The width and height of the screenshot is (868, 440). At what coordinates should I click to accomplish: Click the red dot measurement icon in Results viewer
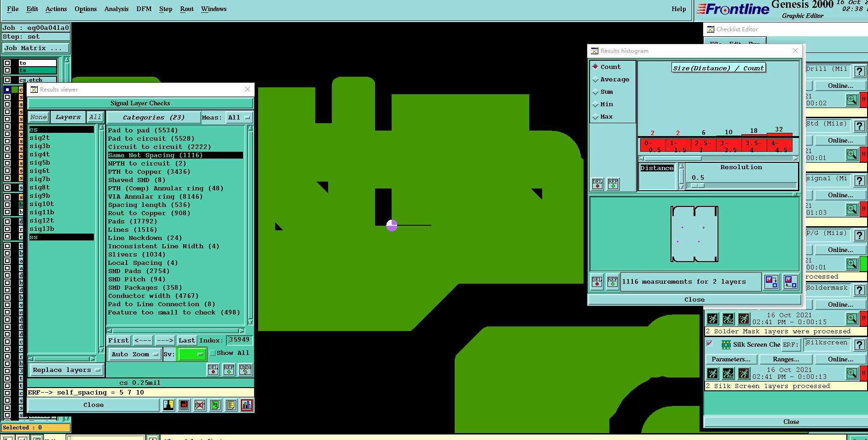click(184, 405)
